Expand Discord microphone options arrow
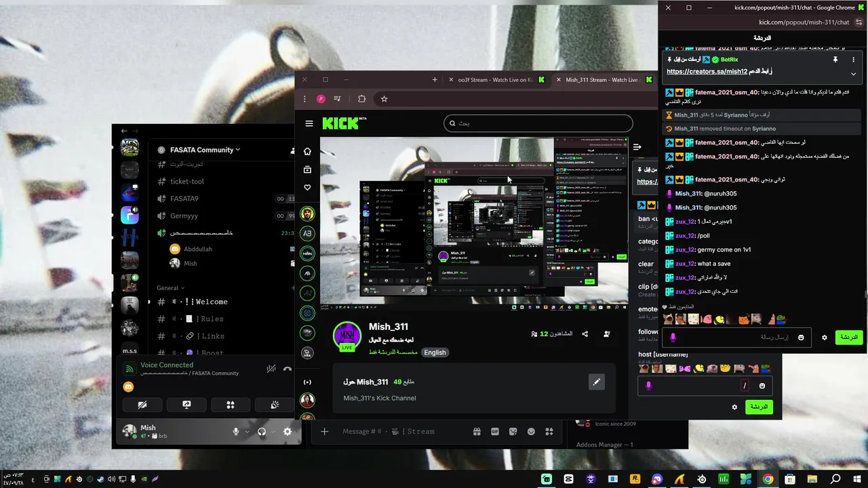The image size is (868, 488). point(247,432)
